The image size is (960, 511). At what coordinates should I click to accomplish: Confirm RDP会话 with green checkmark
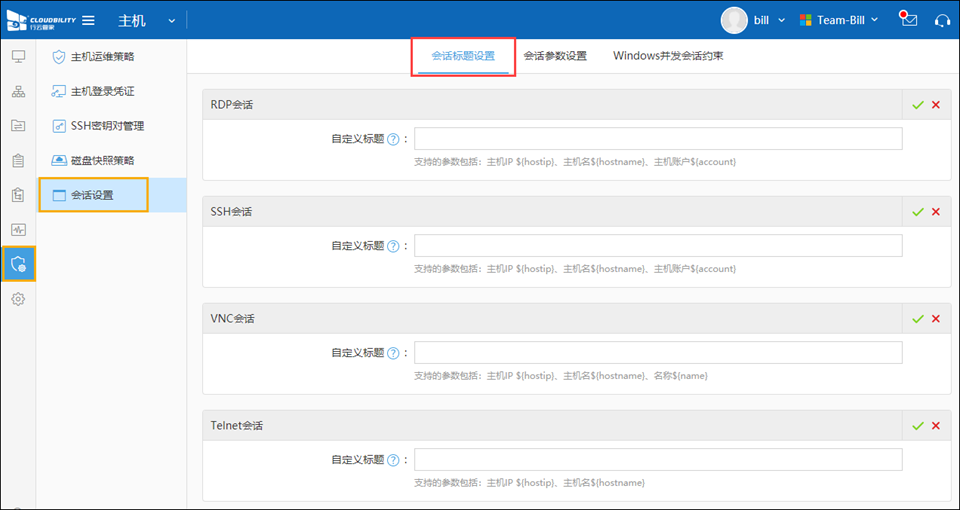917,105
